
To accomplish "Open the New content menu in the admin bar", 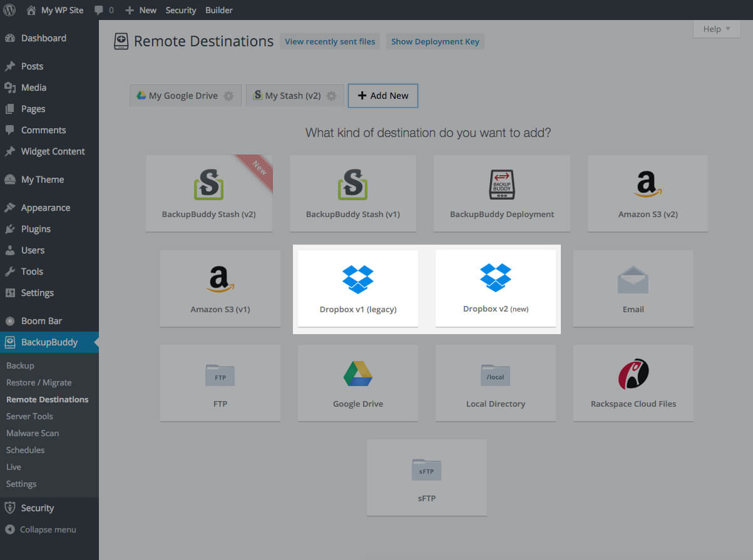I will click(141, 10).
